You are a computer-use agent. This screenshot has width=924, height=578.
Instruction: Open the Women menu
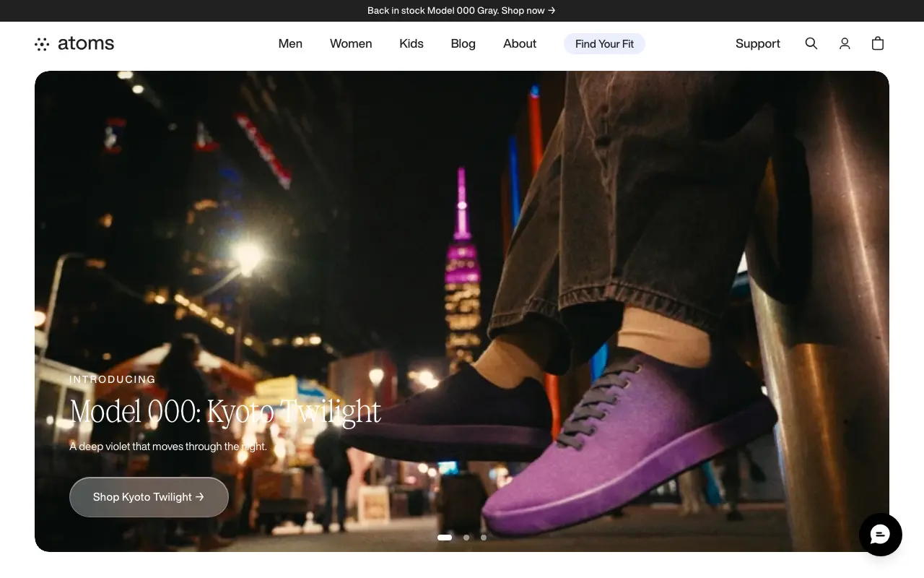351,43
